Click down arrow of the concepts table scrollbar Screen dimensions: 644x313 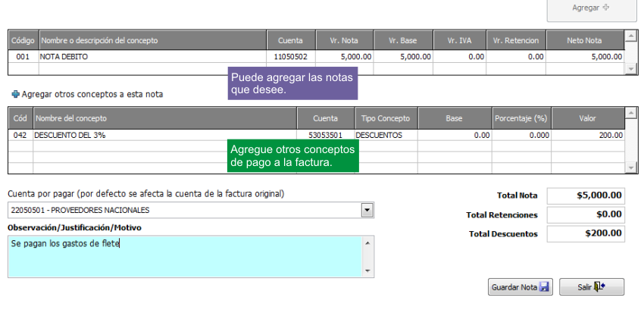click(x=631, y=167)
